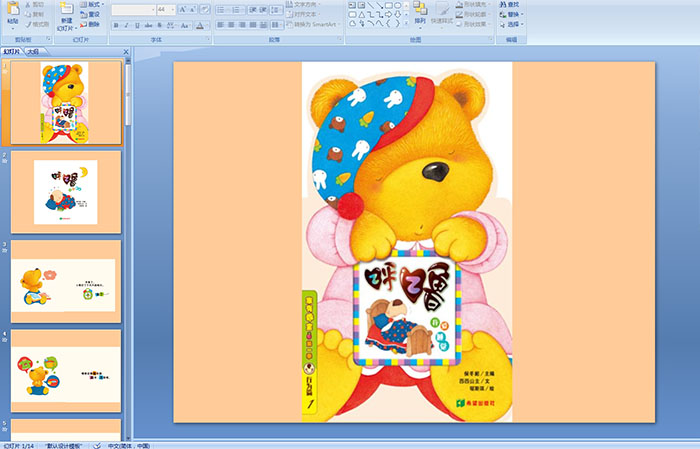Select the Format Painter brush
Image resolution: width=700 pixels, height=449 pixels.
(x=37, y=24)
